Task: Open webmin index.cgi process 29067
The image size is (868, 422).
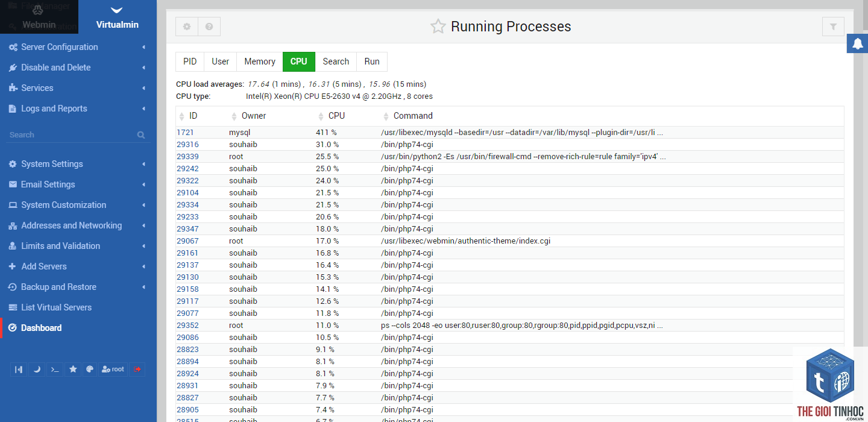Action: [x=187, y=241]
